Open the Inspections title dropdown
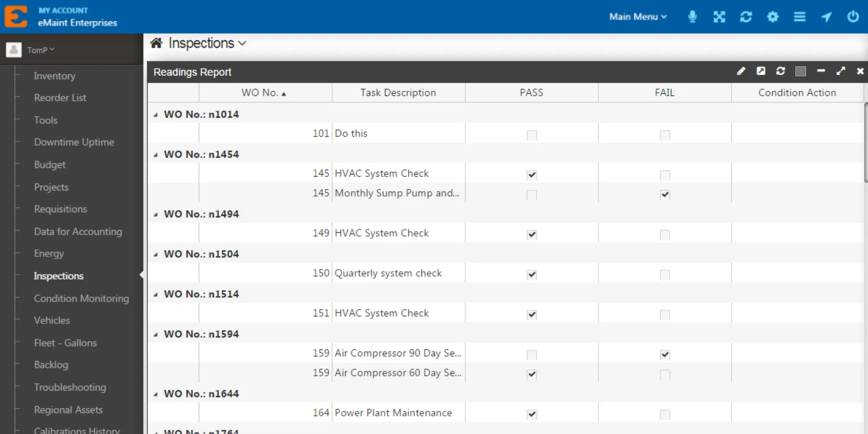This screenshot has height=434, width=868. (207, 43)
